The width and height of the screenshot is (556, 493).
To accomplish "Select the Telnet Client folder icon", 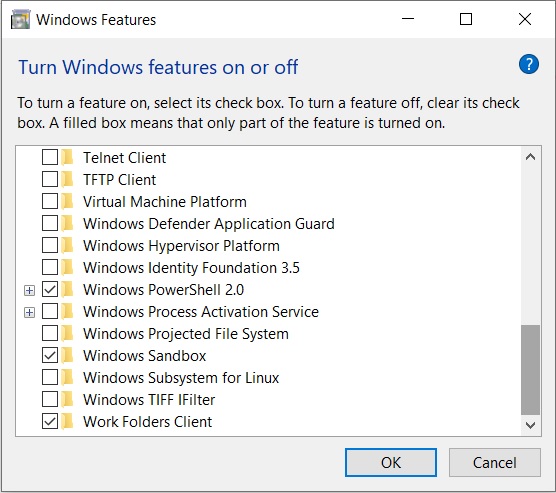I will [67, 157].
